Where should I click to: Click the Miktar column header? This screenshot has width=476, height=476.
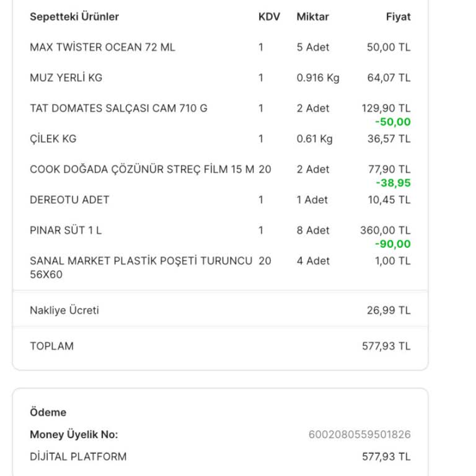click(312, 17)
